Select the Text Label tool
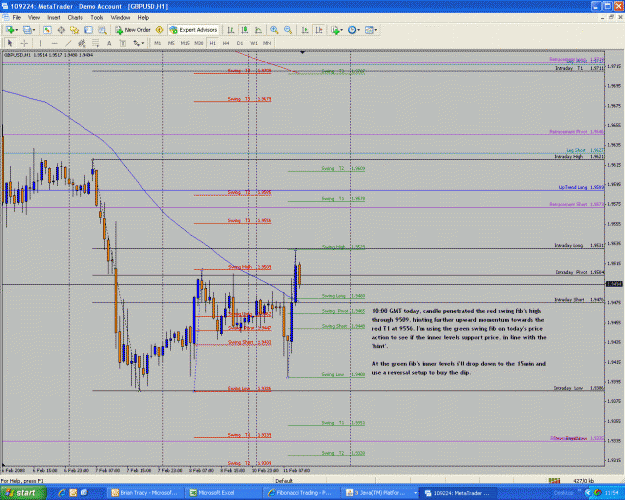Viewport: 625px width, 500px height. (123, 43)
